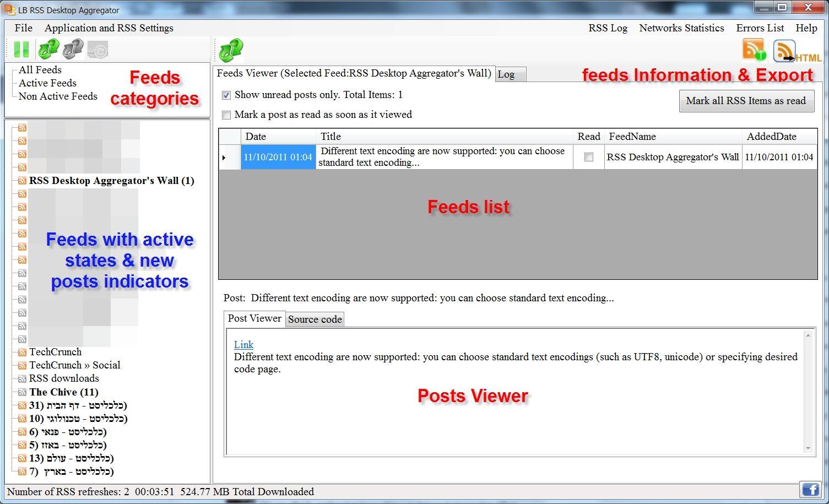Select the Hebrew feed with 13 new posts
The width and height of the screenshot is (829, 504).
pos(72,458)
